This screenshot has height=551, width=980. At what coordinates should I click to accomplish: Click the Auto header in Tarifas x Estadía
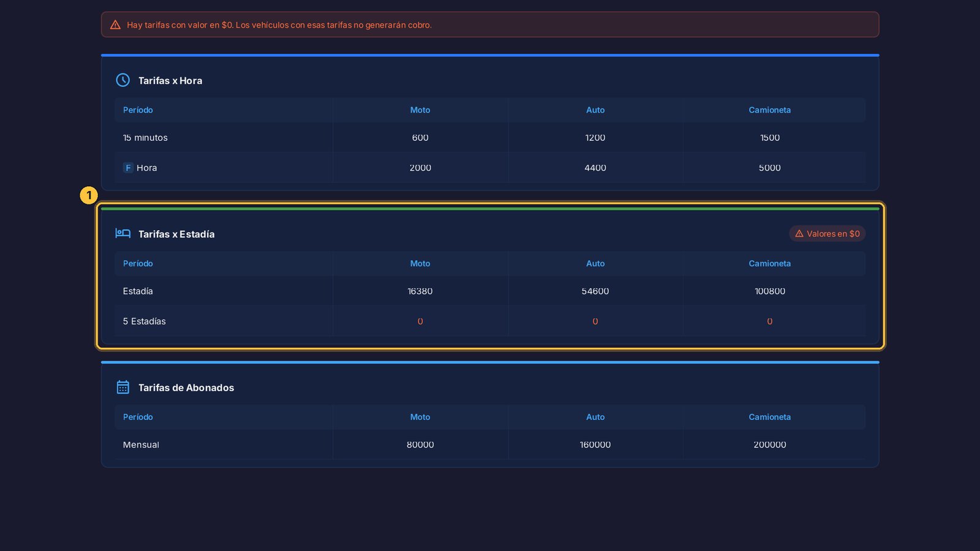click(x=595, y=264)
